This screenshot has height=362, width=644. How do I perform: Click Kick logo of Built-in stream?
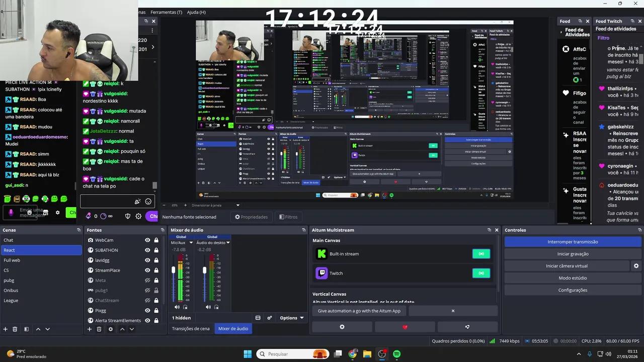(x=321, y=254)
